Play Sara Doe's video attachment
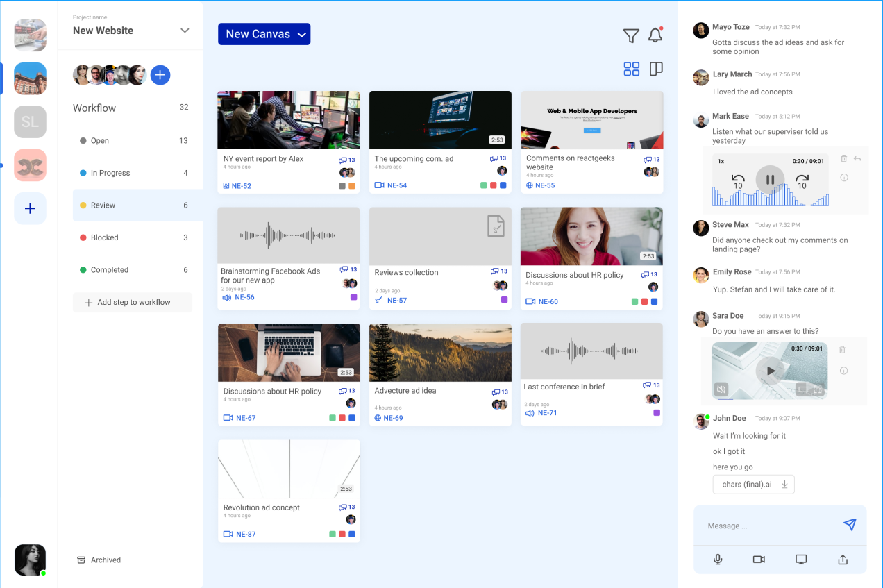Screen dimensions: 883x588 coord(770,371)
